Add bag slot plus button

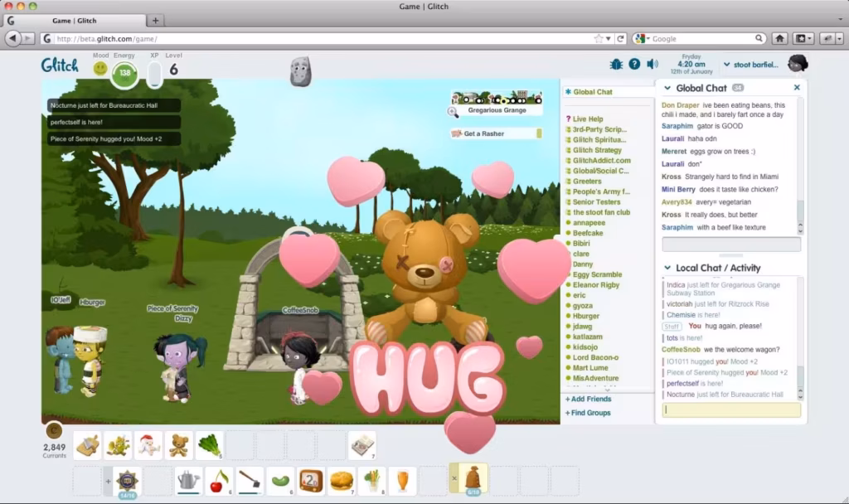tap(108, 481)
